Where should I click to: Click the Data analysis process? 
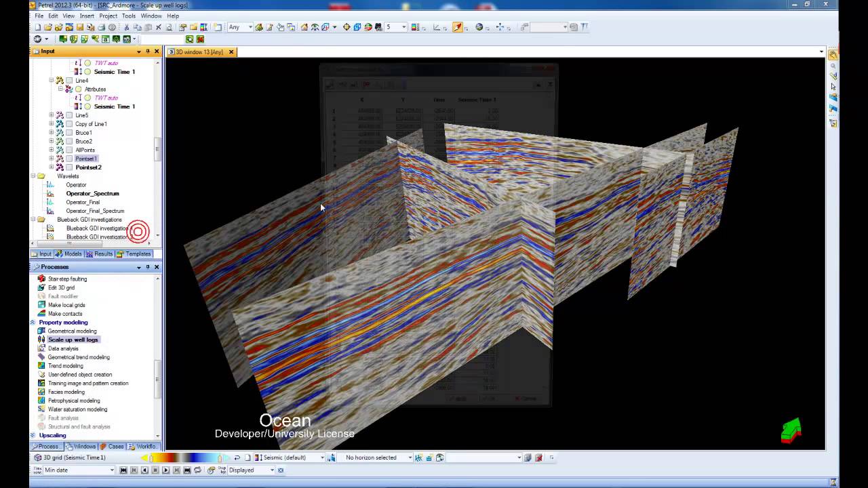(63, 348)
